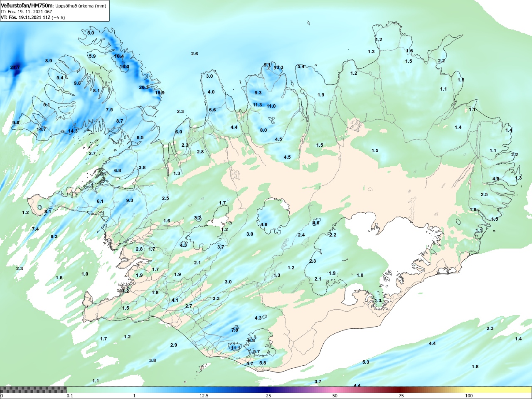The height and width of the screenshot is (399, 532).
Task: Pick the 14.7 precipitation label
Action: point(41,129)
